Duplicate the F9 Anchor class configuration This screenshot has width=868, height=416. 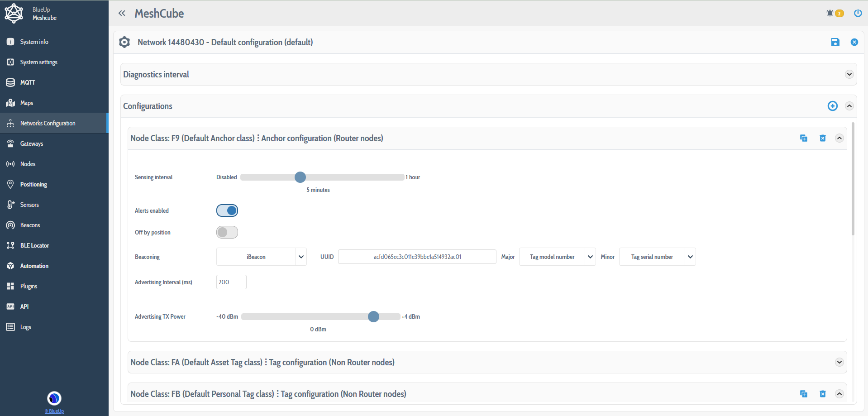pyautogui.click(x=803, y=138)
